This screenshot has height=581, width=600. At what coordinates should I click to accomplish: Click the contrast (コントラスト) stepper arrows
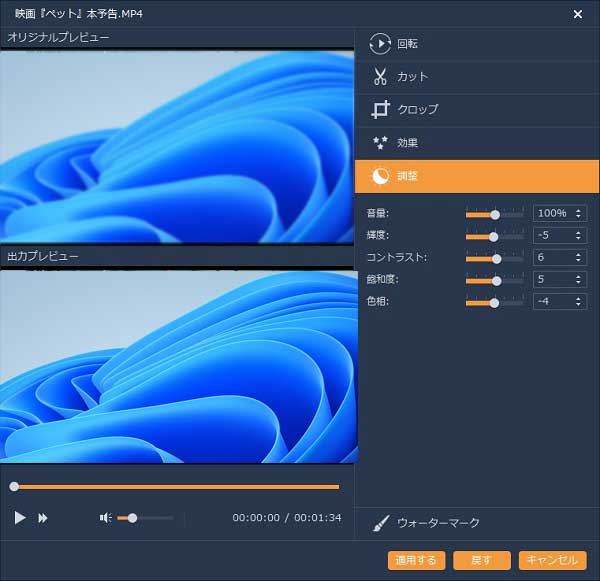579,258
